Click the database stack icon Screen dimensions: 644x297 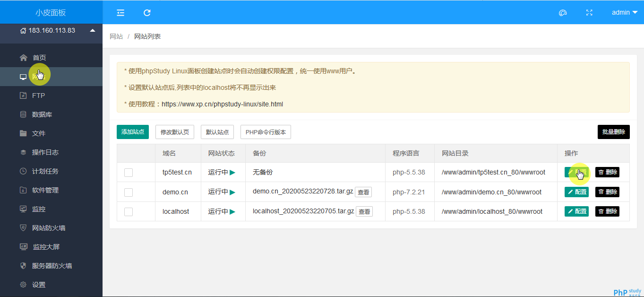[x=23, y=114]
